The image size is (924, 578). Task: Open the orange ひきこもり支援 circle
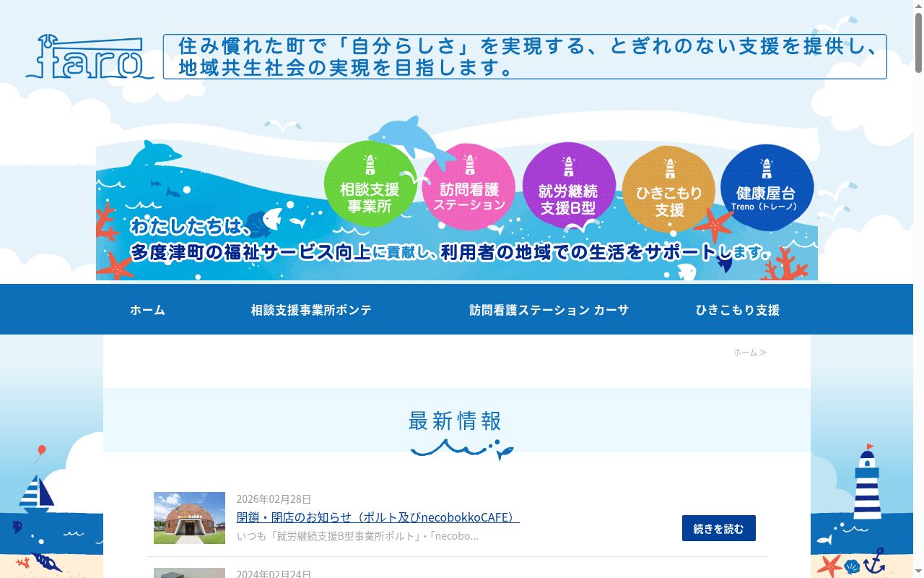coord(669,189)
